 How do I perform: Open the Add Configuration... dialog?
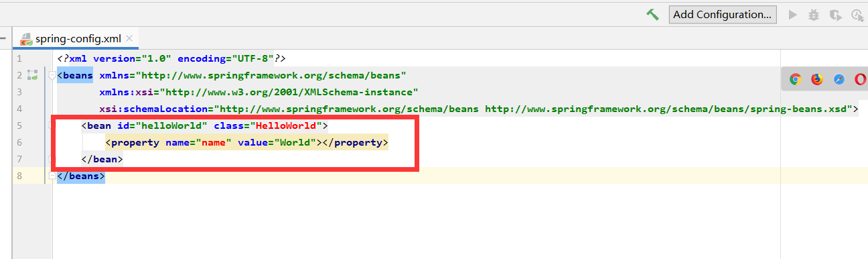tap(722, 14)
